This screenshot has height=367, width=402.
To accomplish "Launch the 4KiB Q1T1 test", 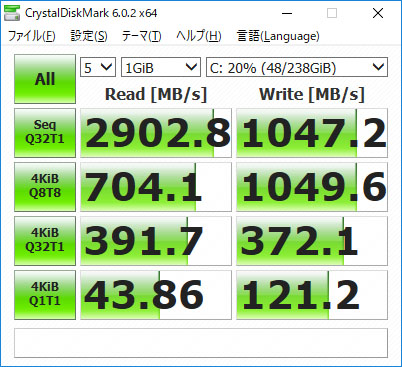I will [45, 295].
